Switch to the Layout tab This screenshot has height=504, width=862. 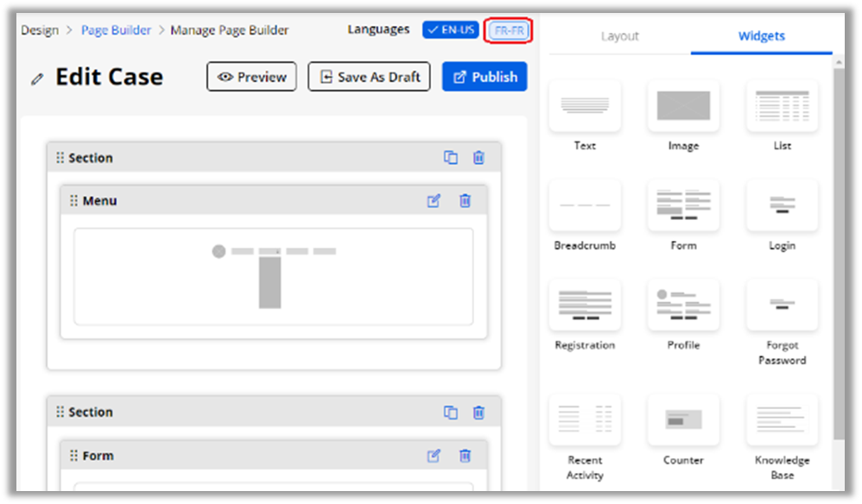619,36
